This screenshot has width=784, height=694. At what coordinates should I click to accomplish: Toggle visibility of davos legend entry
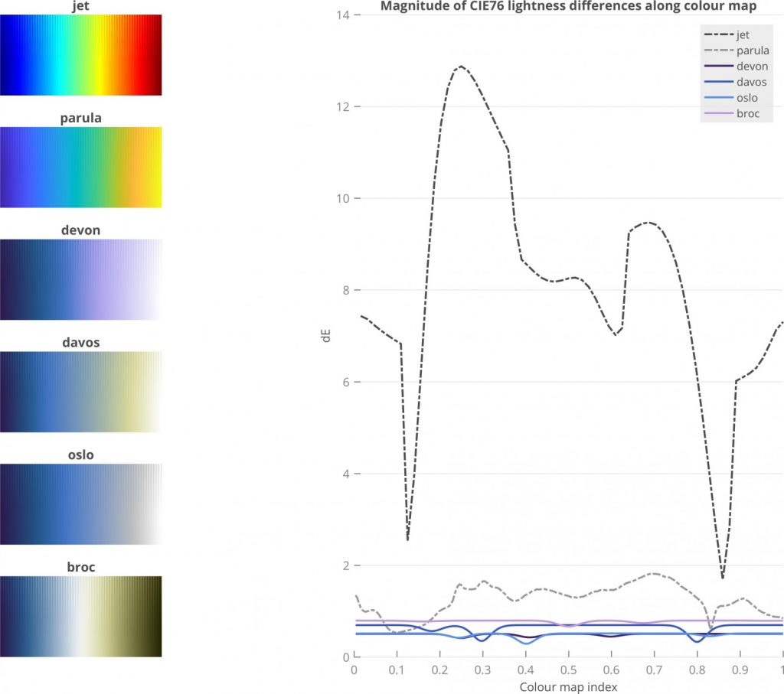[x=750, y=82]
